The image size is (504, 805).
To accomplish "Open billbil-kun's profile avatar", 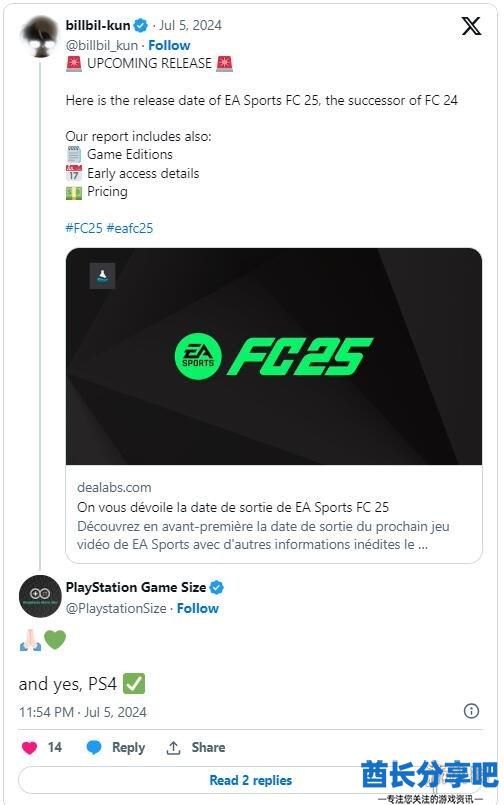I will (x=40, y=36).
